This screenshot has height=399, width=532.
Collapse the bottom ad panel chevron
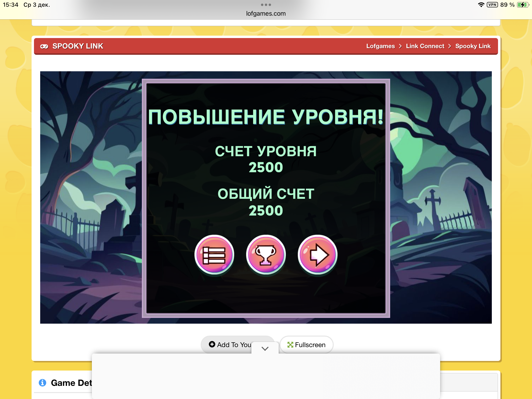265,349
